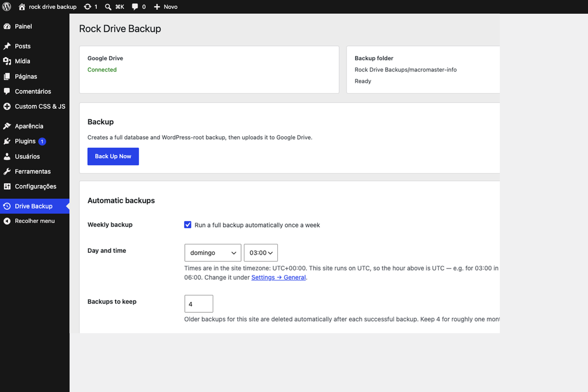Click the Ferramentas wrench icon
Screen dimensions: 588x392
point(7,171)
